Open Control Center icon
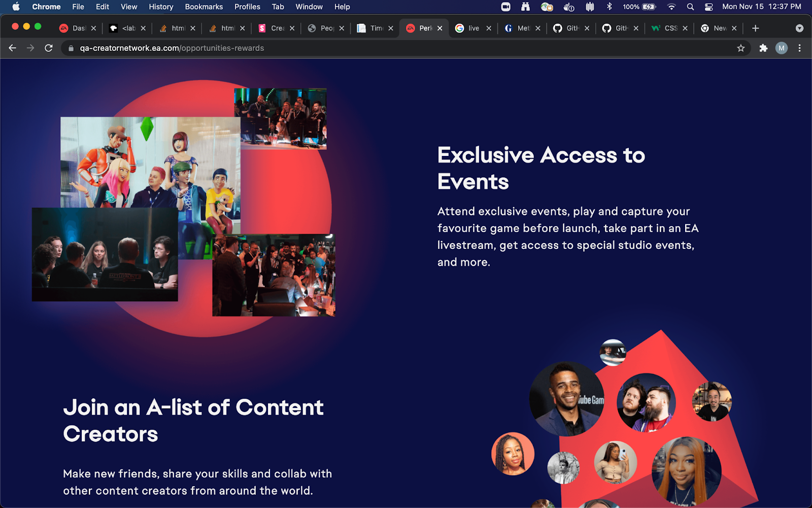 click(709, 7)
